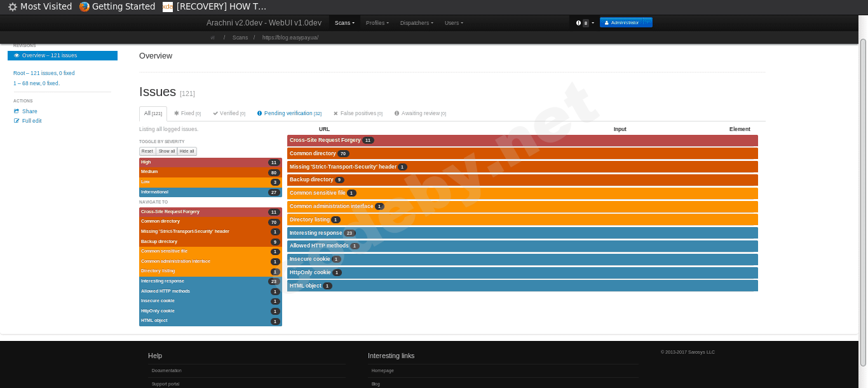Expand Insecure cookie issue bar
The image size is (868, 388).
click(522, 260)
